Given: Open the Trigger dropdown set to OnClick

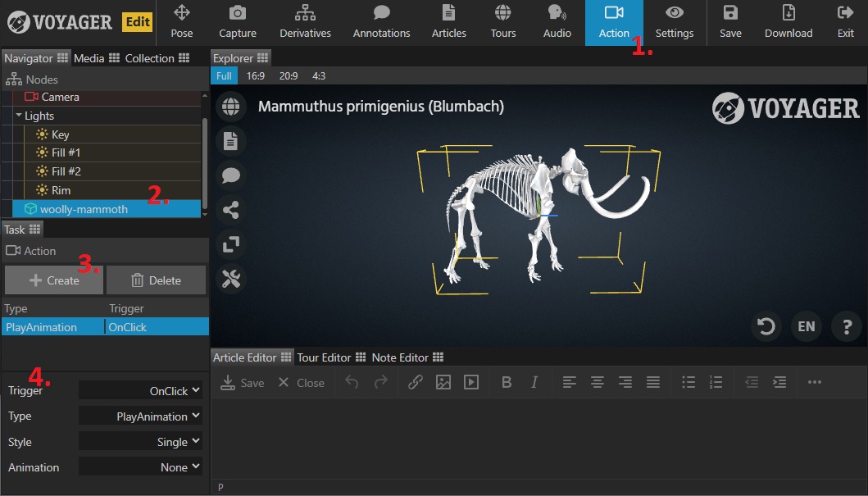Looking at the screenshot, I should 140,391.
